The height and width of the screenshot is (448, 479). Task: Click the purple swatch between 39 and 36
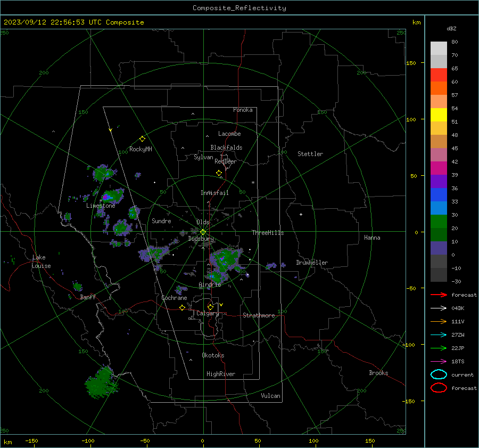[439, 182]
